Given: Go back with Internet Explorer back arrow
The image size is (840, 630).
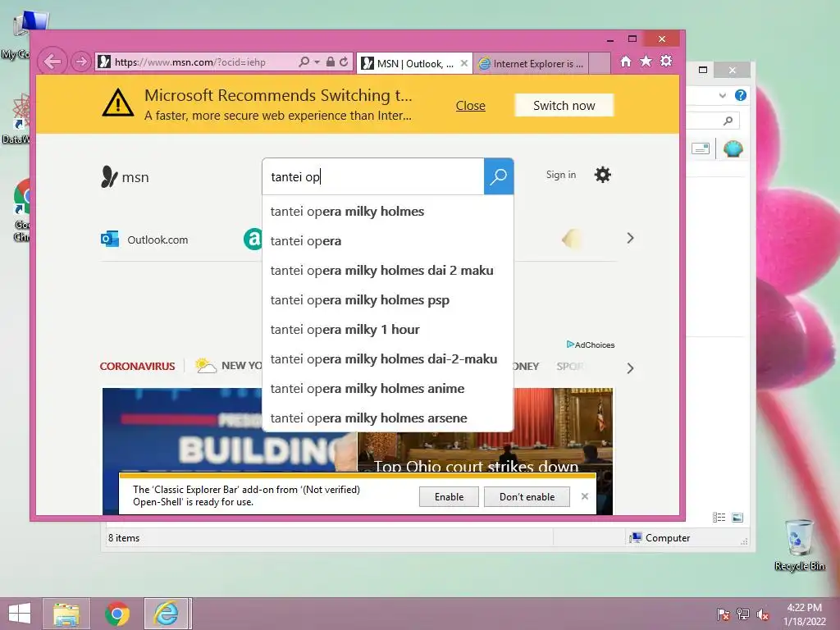Looking at the screenshot, I should pyautogui.click(x=52, y=62).
